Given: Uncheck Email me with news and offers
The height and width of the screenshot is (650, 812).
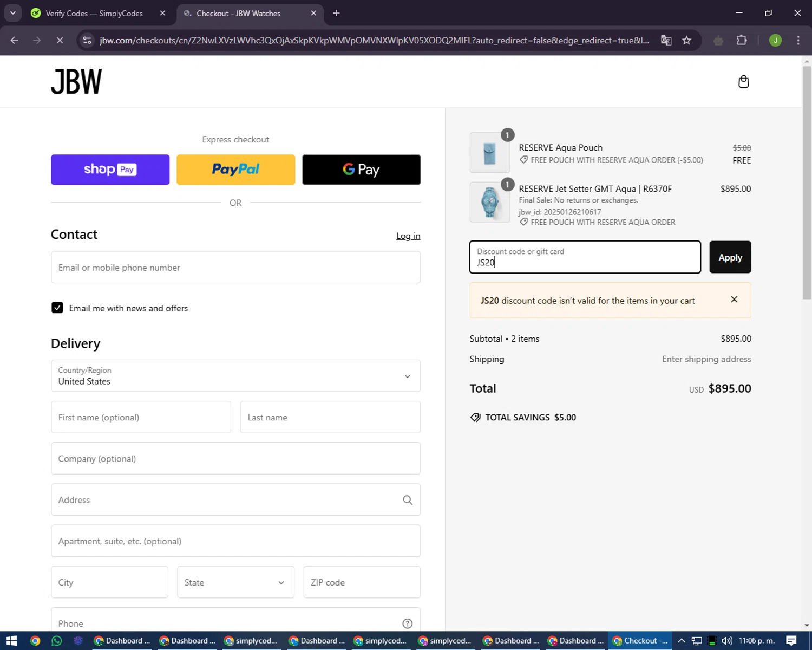Looking at the screenshot, I should [x=57, y=308].
